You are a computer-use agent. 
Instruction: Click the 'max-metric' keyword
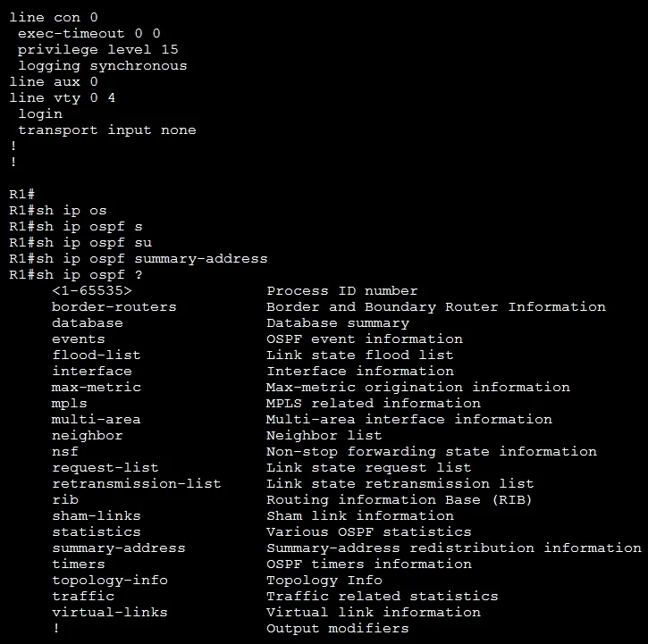point(97,388)
